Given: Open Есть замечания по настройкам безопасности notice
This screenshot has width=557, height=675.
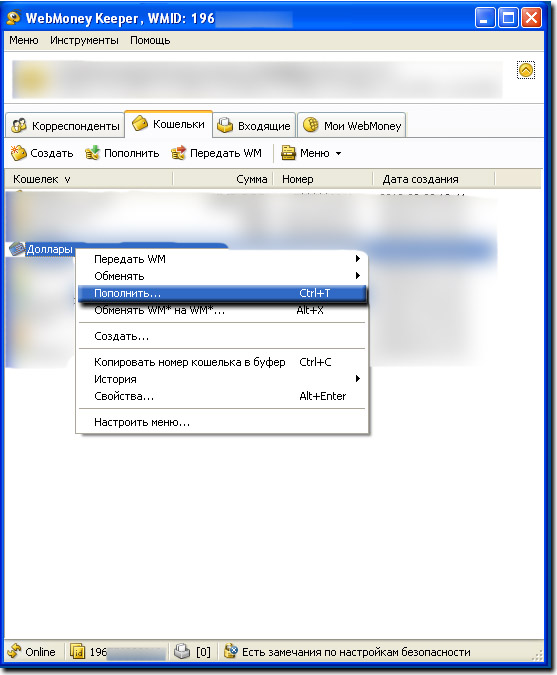Looking at the screenshot, I should click(356, 652).
